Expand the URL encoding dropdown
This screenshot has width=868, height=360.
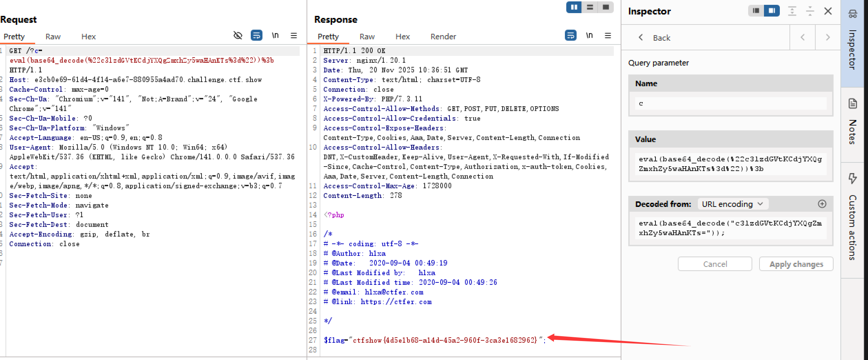[733, 204]
